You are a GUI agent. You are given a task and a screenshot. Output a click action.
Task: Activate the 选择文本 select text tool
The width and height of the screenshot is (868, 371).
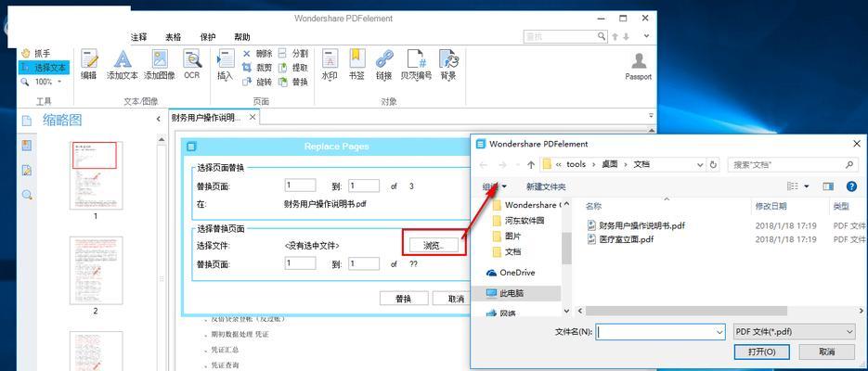coord(44,68)
